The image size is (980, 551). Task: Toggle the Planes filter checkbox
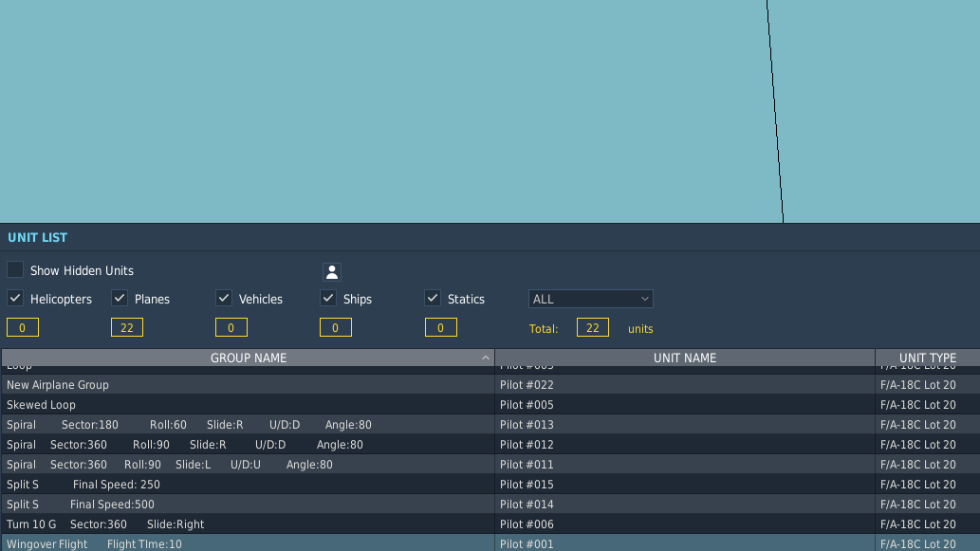coord(120,298)
